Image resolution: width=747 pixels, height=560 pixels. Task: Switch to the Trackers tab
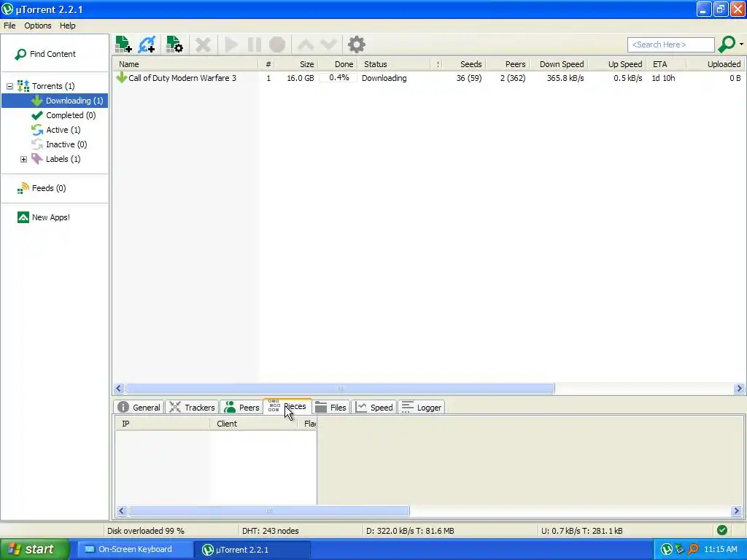[192, 408]
